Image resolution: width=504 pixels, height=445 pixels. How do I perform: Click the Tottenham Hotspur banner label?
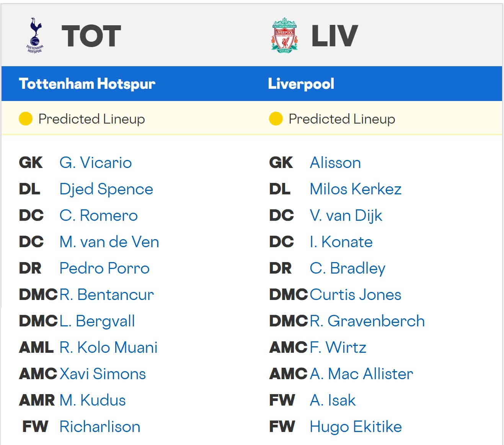(87, 84)
